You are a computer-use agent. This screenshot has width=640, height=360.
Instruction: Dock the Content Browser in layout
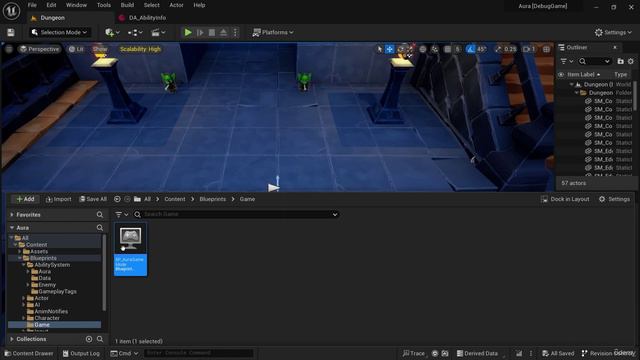point(565,199)
